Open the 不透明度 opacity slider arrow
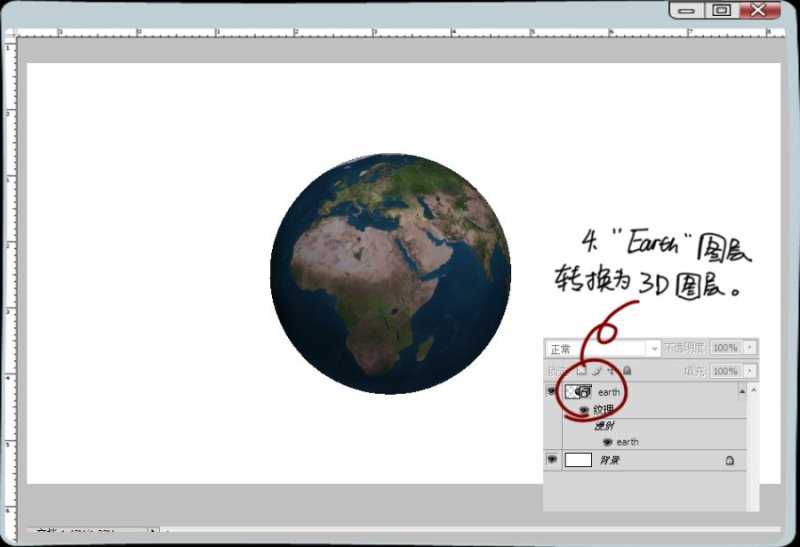Screen dimensions: 800x547 (750, 348)
